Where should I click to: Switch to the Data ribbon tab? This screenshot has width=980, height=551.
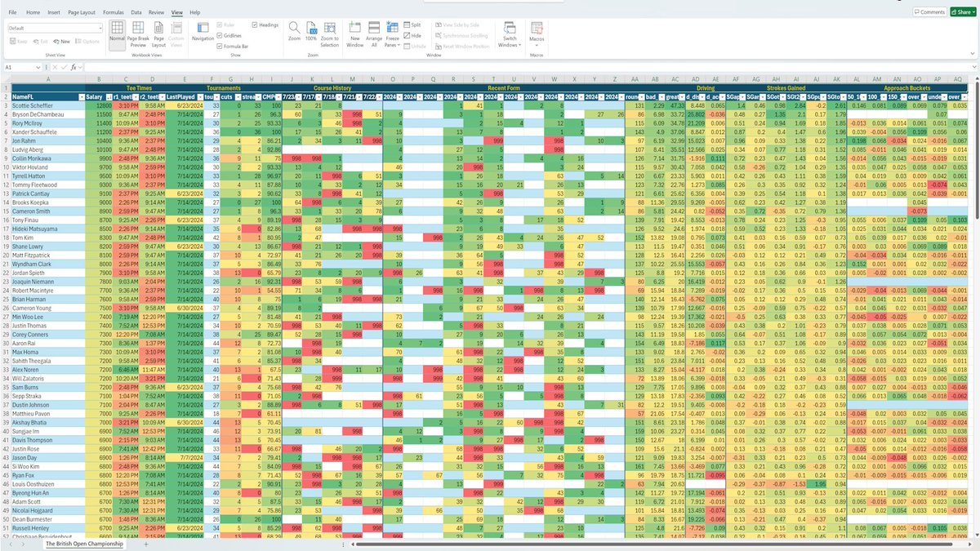pyautogui.click(x=136, y=13)
